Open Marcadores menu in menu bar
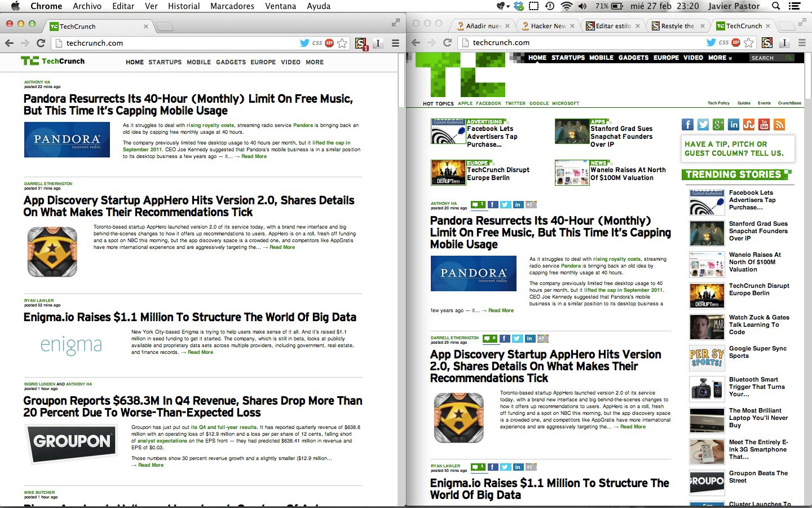The image size is (812, 508). [x=232, y=6]
